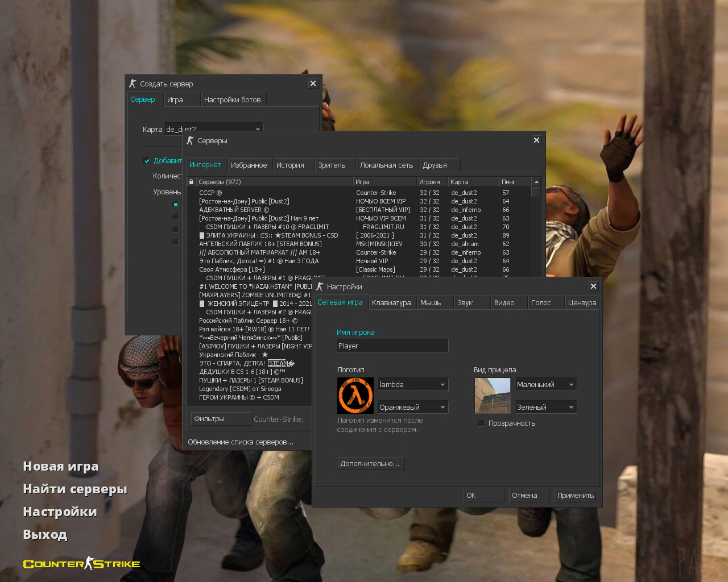This screenshot has width=728, height=582.
Task: Select the second Уровень radio button
Action: coord(175,217)
